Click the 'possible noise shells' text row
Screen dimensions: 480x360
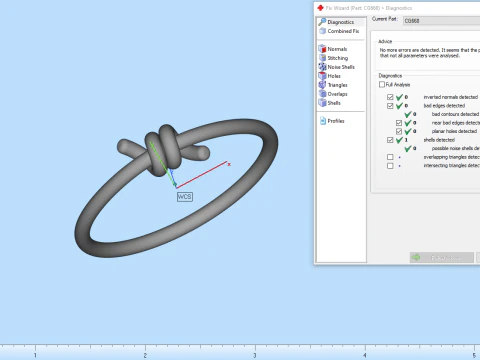(x=456, y=148)
